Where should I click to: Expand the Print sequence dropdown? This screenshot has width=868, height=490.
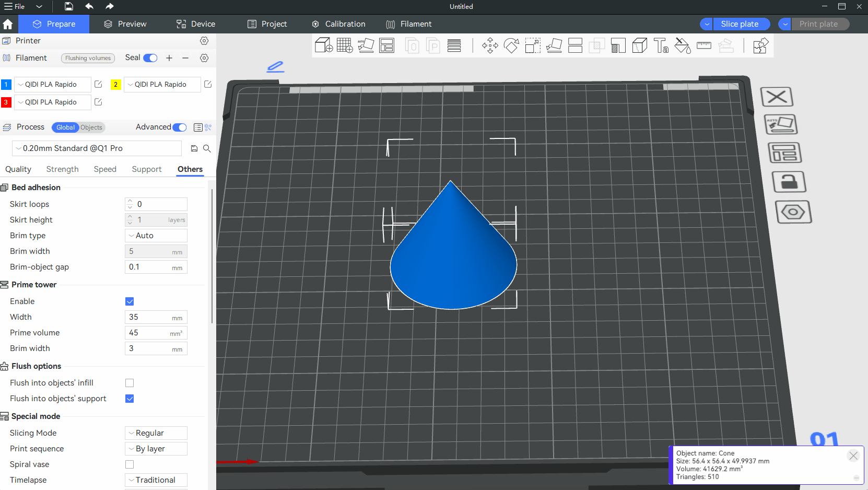(x=156, y=449)
